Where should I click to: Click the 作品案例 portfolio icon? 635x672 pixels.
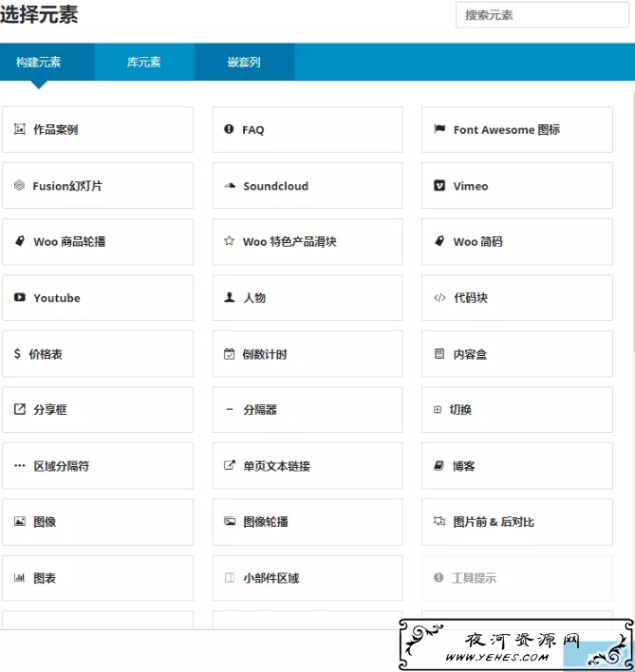tap(20, 129)
